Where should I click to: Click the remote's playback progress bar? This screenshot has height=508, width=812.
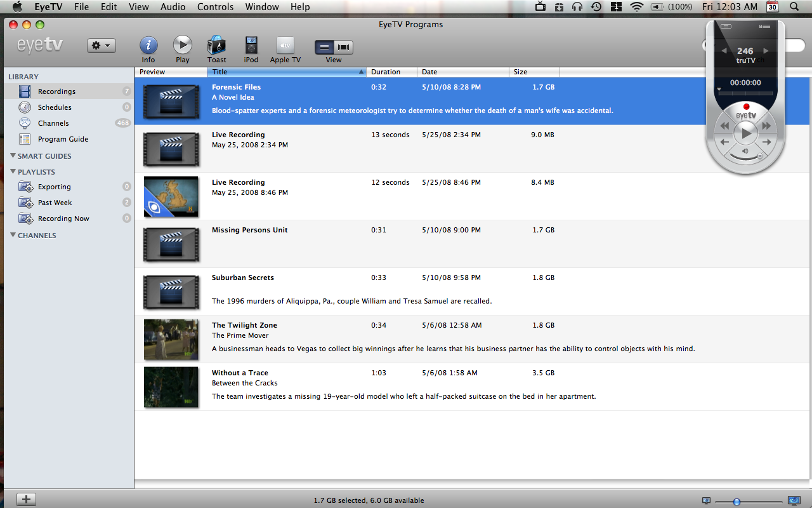click(745, 93)
